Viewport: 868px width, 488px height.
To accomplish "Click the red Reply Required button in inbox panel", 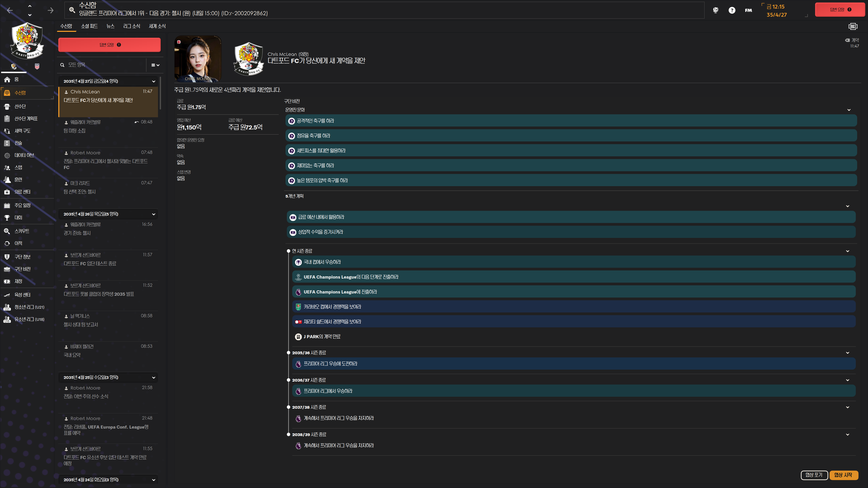I will tap(109, 45).
